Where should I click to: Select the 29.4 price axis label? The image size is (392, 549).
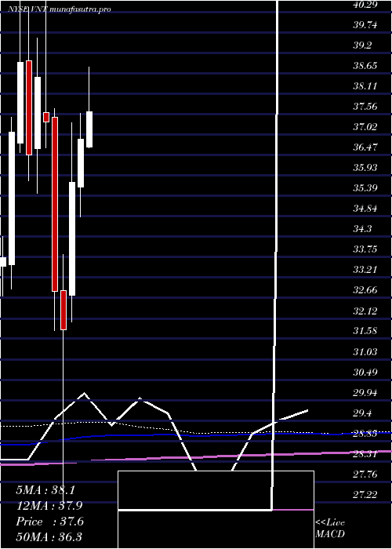[x=362, y=413]
